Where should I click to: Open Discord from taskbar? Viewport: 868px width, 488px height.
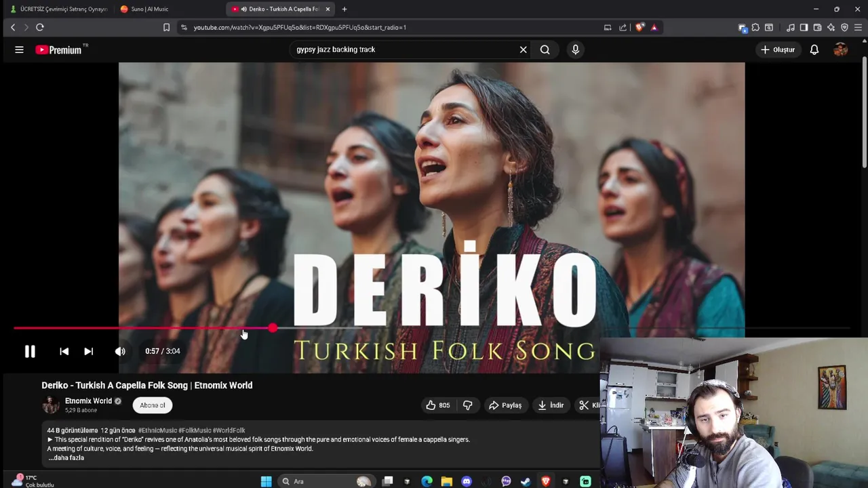467,481
